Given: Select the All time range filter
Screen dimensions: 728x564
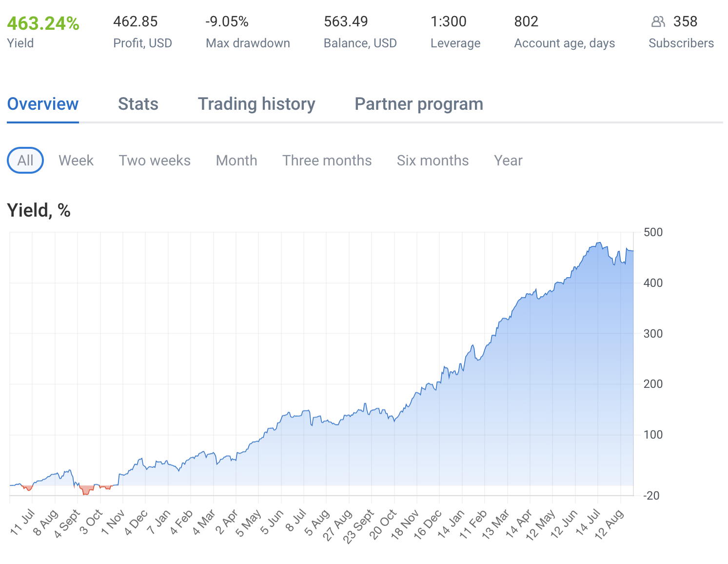Looking at the screenshot, I should pyautogui.click(x=25, y=161).
